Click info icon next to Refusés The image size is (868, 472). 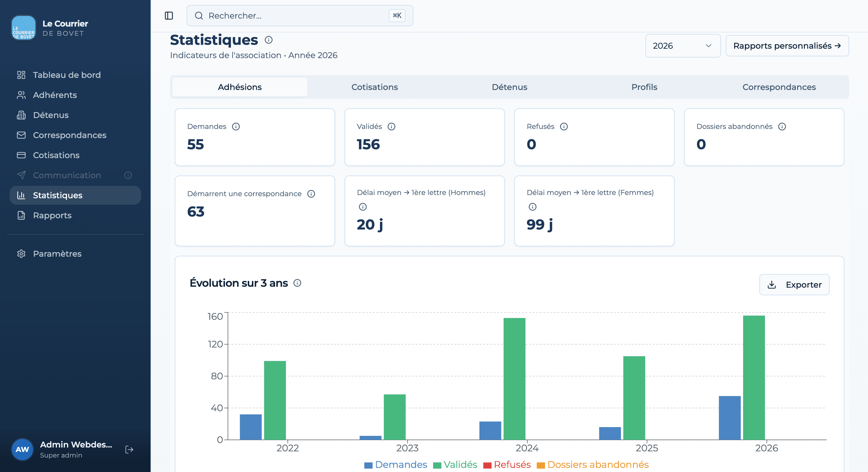point(564,127)
